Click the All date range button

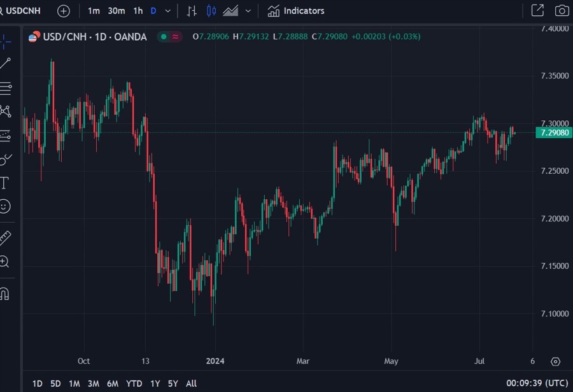191,384
